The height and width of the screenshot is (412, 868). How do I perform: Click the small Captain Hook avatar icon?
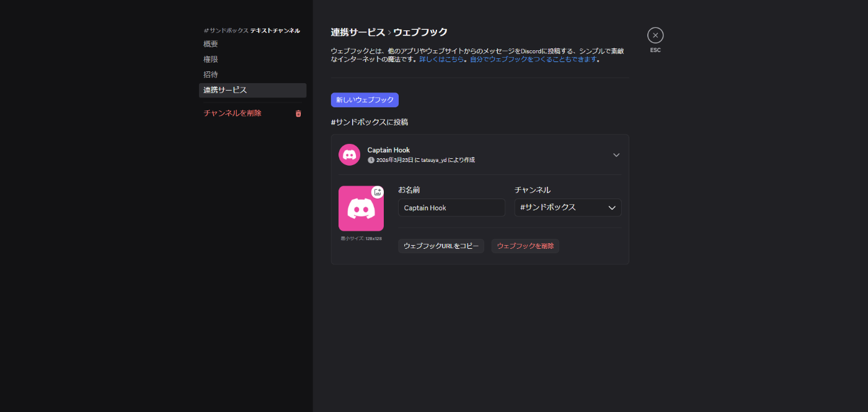(349, 154)
